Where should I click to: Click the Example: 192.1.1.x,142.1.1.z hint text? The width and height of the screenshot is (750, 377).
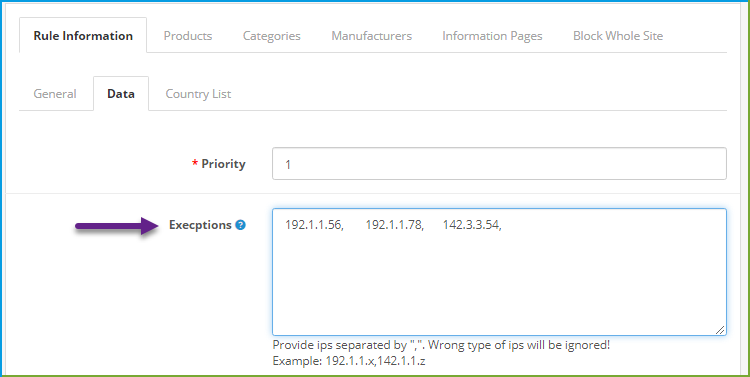point(349,361)
